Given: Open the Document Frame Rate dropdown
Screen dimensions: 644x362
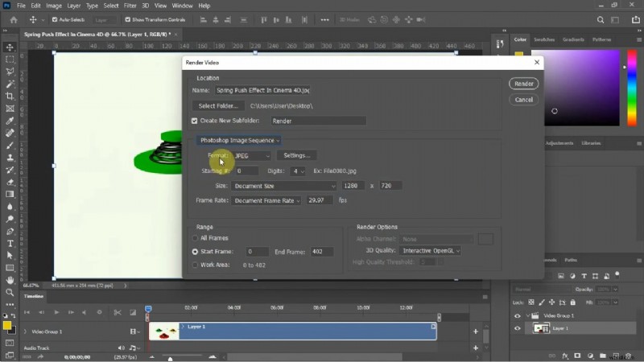Looking at the screenshot, I should 266,200.
